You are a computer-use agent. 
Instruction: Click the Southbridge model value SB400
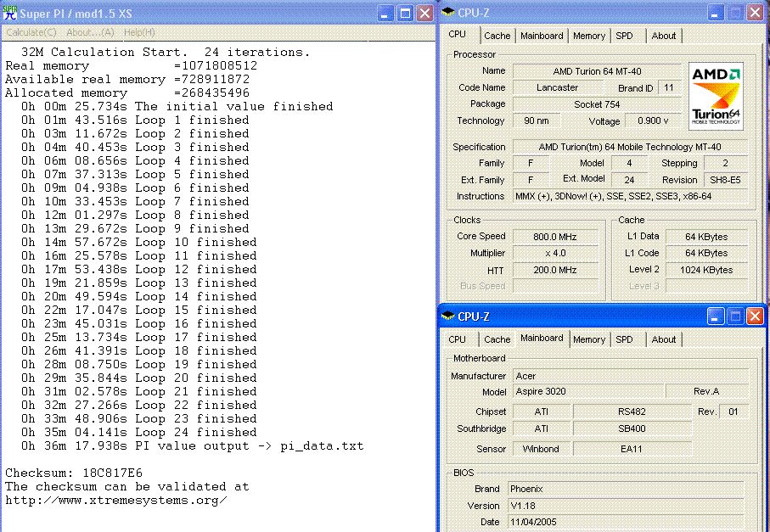[x=632, y=428]
